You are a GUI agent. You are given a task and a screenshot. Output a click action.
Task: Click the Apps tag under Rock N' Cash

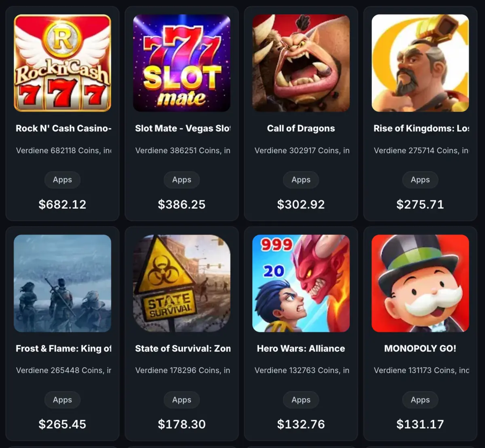(62, 180)
